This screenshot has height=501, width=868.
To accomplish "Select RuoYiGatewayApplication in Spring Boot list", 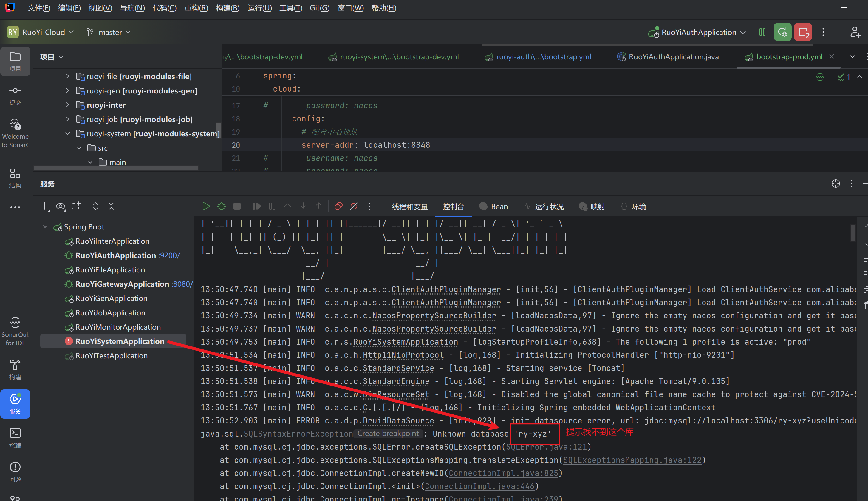I will coord(122,284).
